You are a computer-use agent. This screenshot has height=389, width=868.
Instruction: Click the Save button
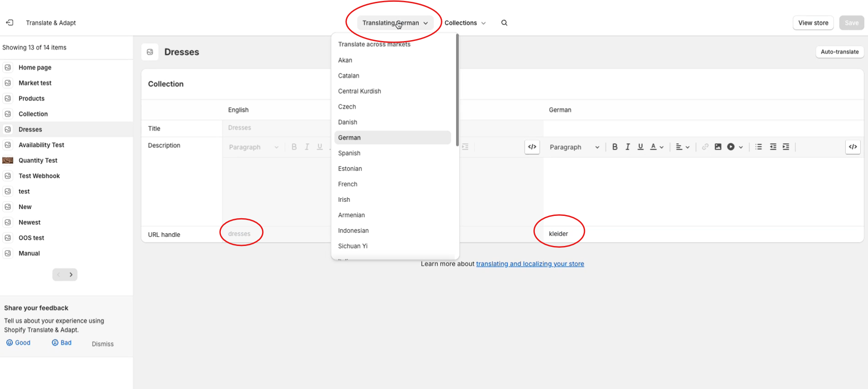click(x=852, y=23)
